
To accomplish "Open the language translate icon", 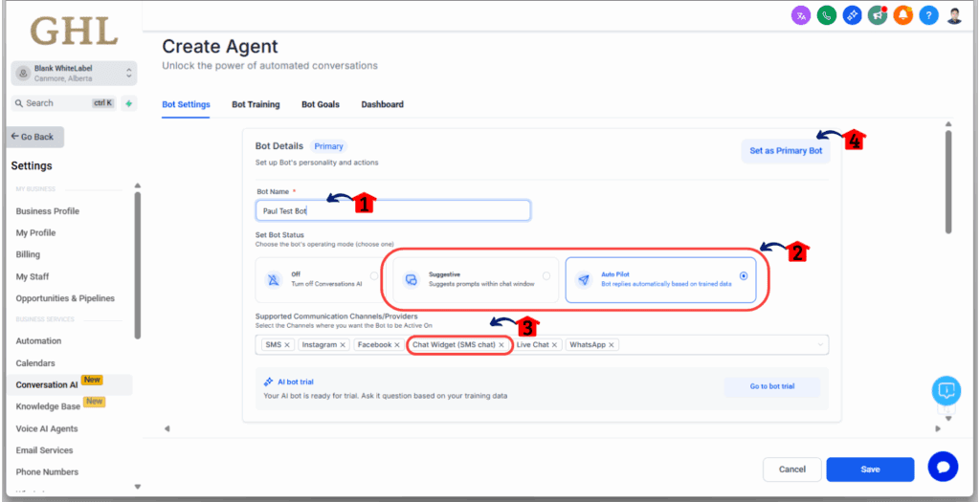I will [801, 16].
